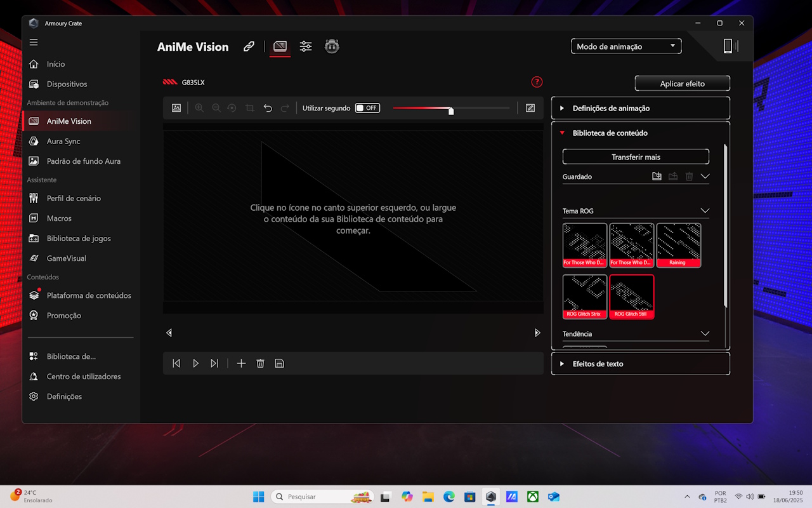812x508 pixels.
Task: Click the save floppy disk icon
Action: point(279,363)
